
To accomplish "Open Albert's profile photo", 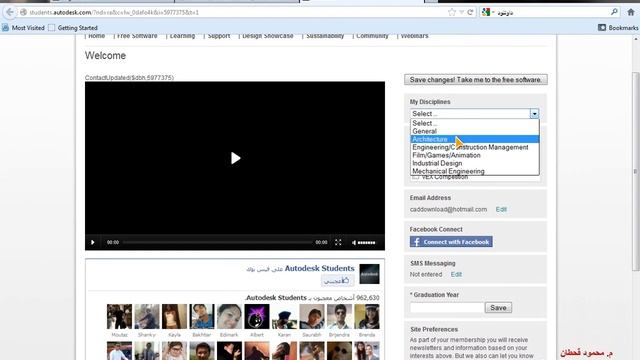I will coord(257,316).
